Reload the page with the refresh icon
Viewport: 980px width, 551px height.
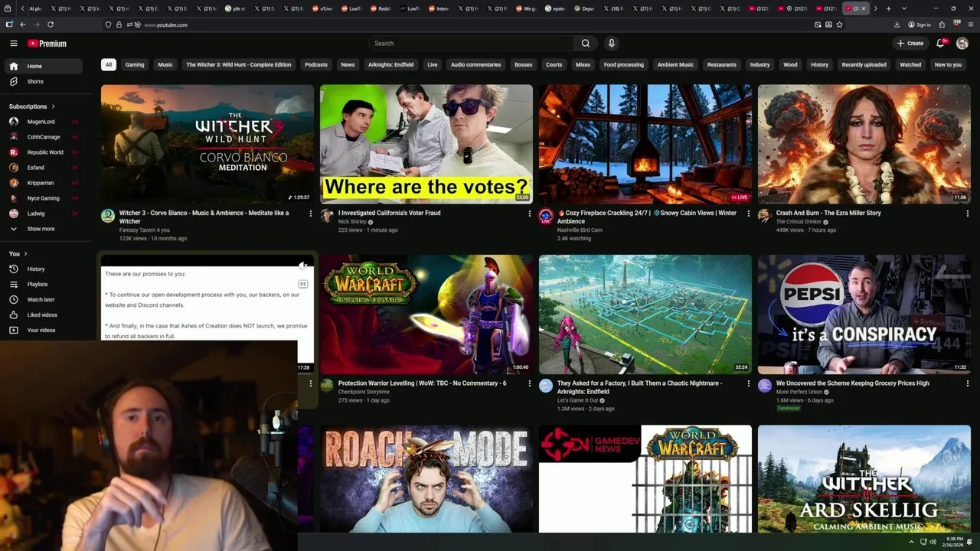pyautogui.click(x=51, y=24)
